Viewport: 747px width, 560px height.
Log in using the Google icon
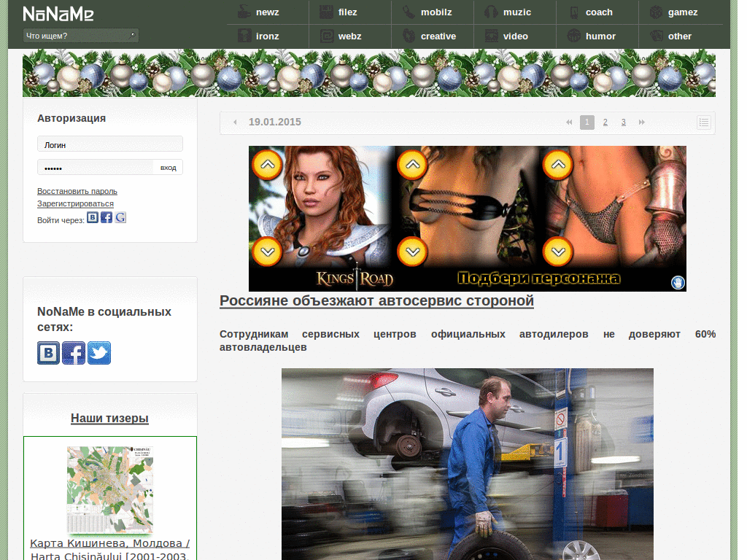click(120, 217)
